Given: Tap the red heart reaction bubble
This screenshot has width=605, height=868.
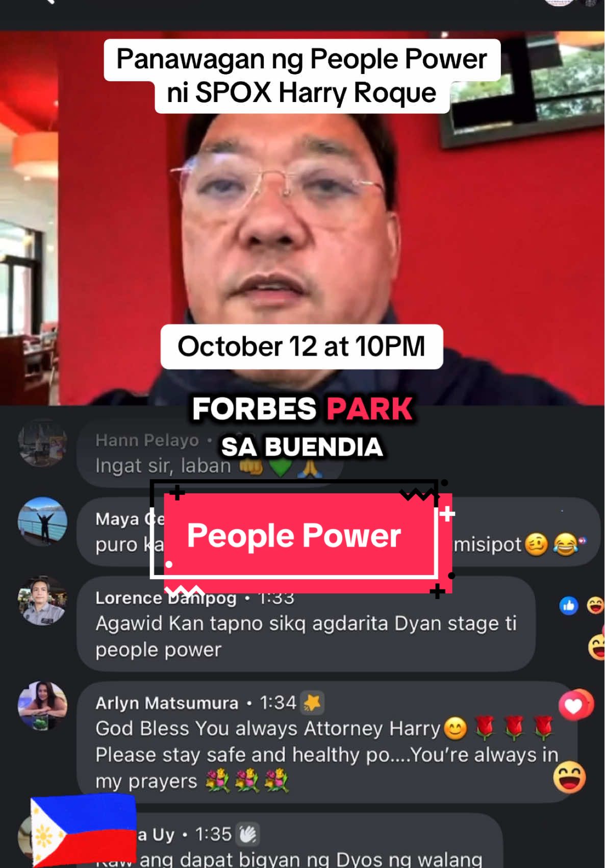Looking at the screenshot, I should click(x=575, y=705).
